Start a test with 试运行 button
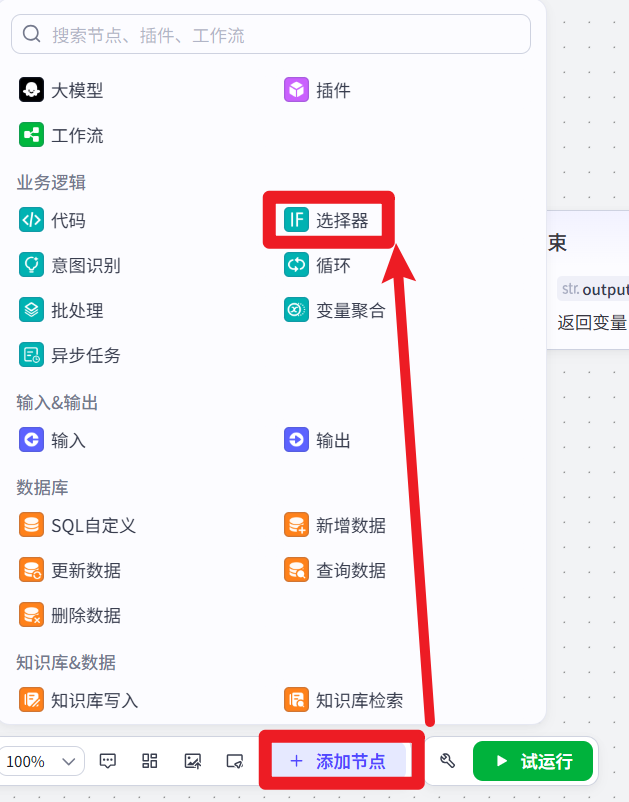 pyautogui.click(x=533, y=761)
